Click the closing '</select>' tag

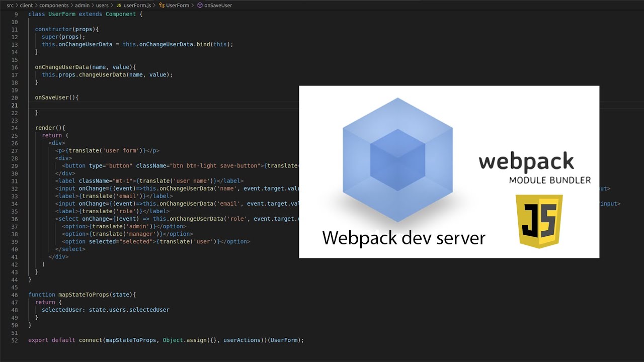click(x=70, y=249)
